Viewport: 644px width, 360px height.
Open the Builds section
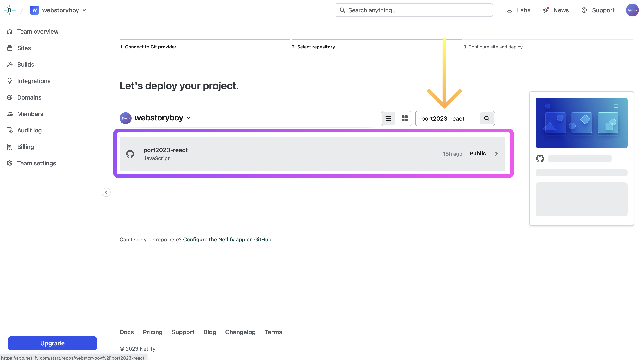click(26, 64)
